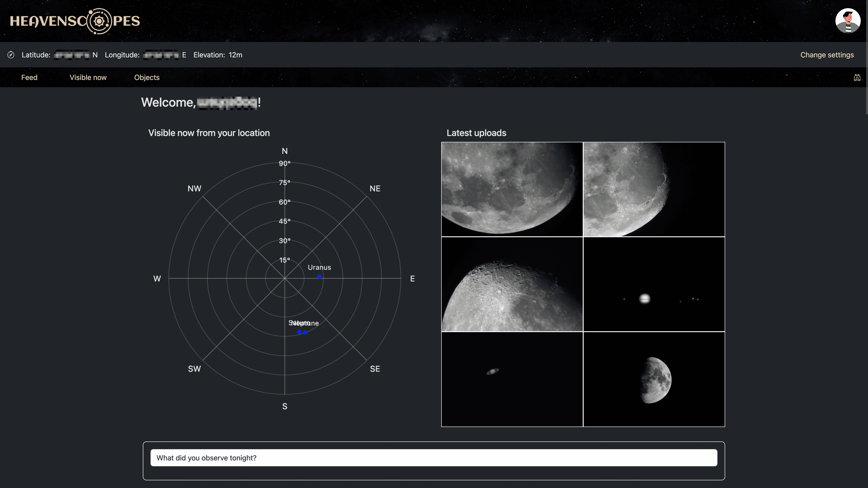The height and width of the screenshot is (488, 868).
Task: Switch to Visible now tab
Action: (x=88, y=77)
